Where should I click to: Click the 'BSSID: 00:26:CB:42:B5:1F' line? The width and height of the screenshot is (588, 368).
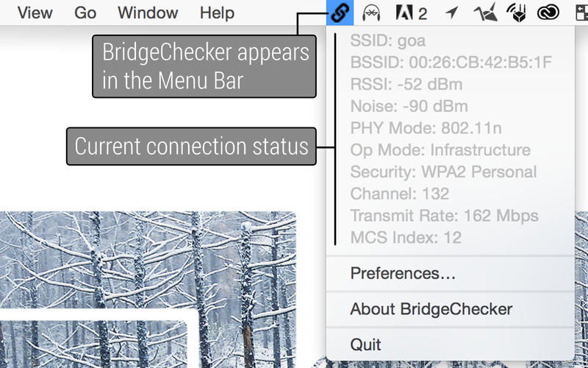(451, 63)
